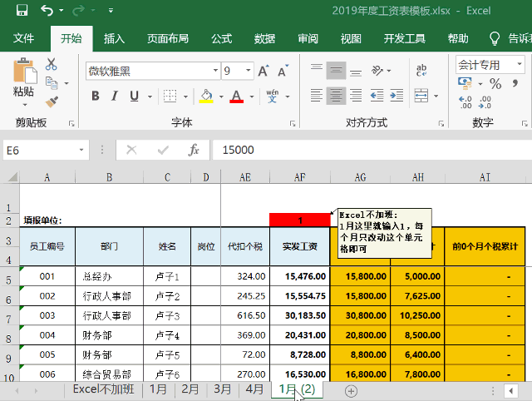Image resolution: width=532 pixels, height=401 pixels.
Task: Click Decrease Indent icon
Action: 377,96
